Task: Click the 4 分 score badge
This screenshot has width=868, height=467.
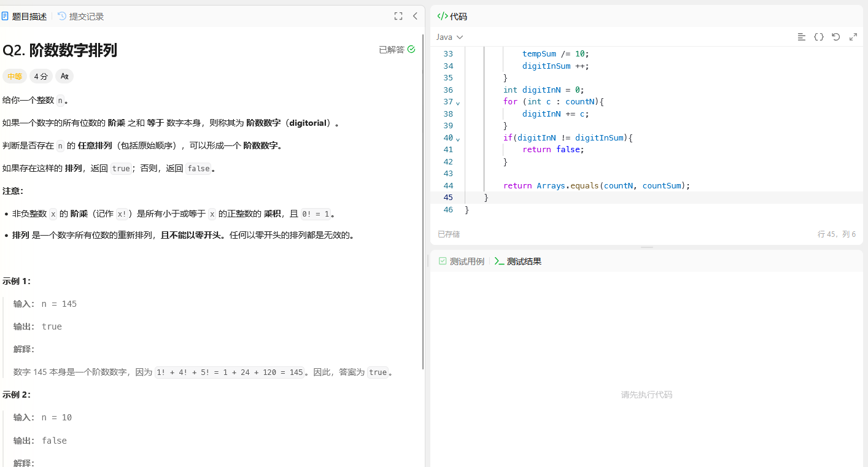Action: pyautogui.click(x=41, y=76)
